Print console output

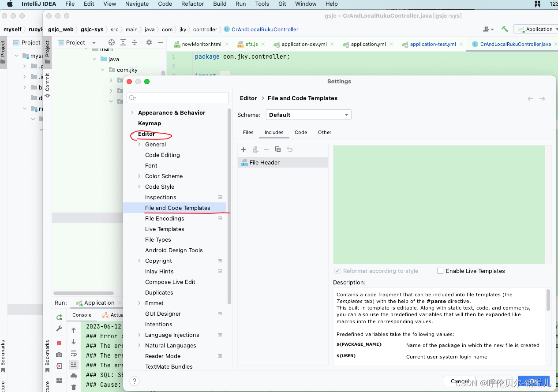pyautogui.click(x=74, y=376)
